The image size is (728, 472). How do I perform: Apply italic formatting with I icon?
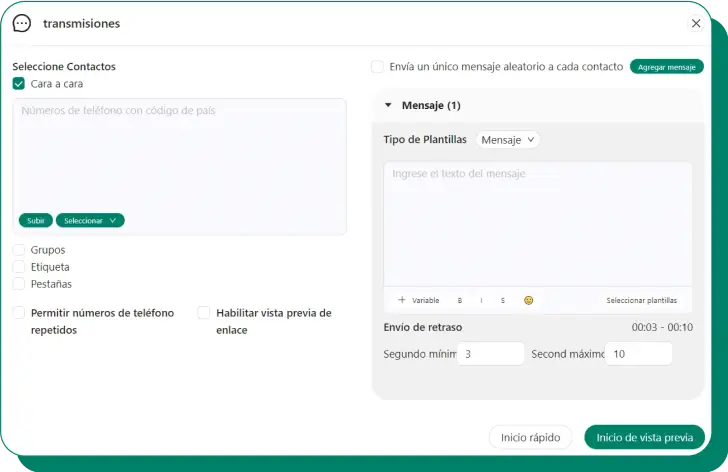pos(481,300)
